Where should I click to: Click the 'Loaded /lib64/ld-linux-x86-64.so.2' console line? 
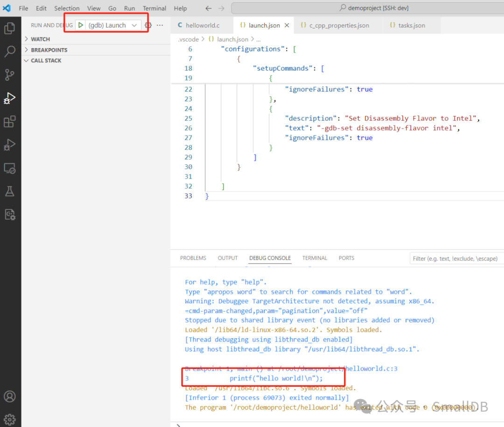click(x=283, y=330)
